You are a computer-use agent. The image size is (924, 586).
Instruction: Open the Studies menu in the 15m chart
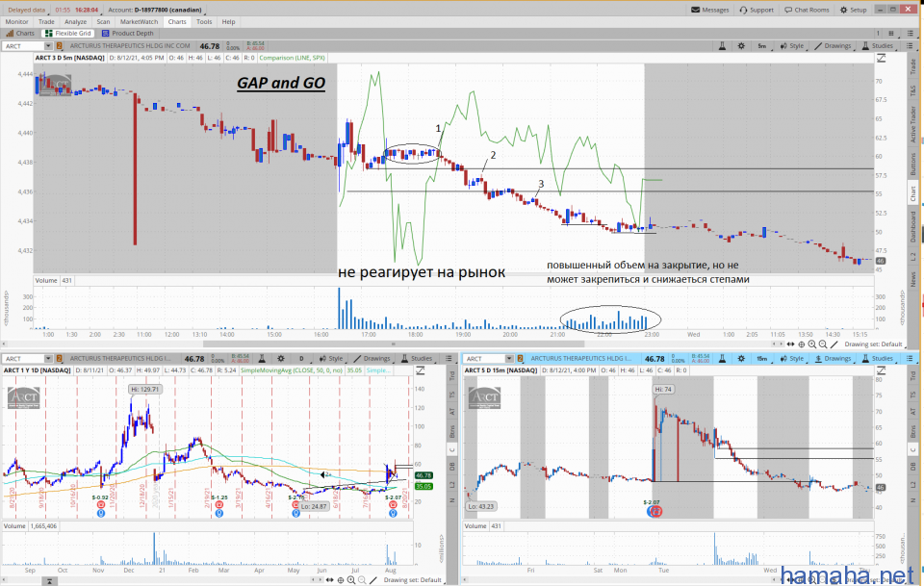(x=878, y=359)
